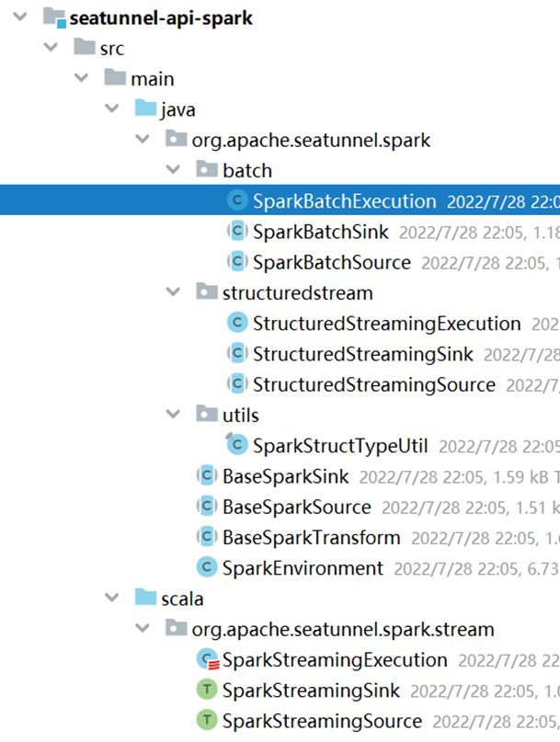The width and height of the screenshot is (560, 742).
Task: Select the StructuredStreamingExecution file name
Action: [387, 325]
